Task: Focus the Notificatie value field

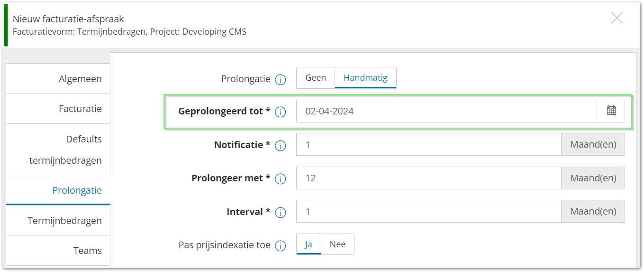Action: pyautogui.click(x=429, y=144)
